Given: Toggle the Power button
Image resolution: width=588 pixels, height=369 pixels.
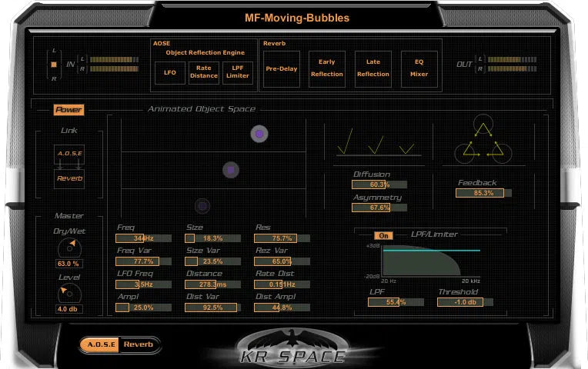Looking at the screenshot, I should coord(68,110).
